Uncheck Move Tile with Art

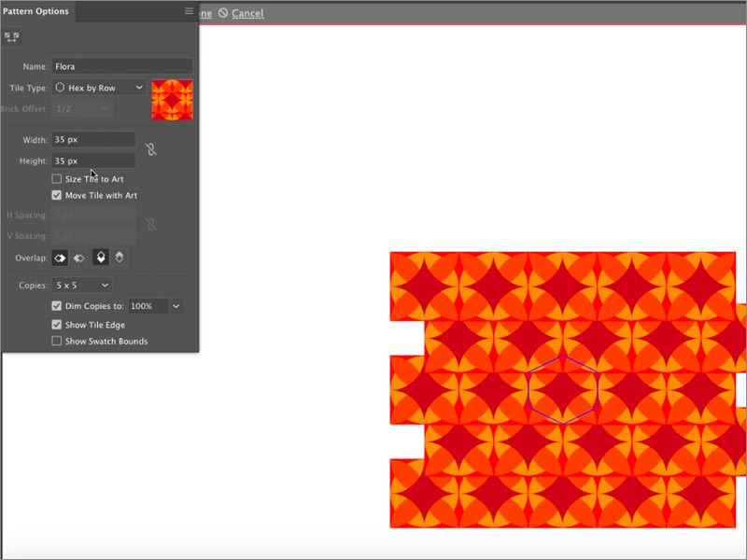(x=57, y=196)
